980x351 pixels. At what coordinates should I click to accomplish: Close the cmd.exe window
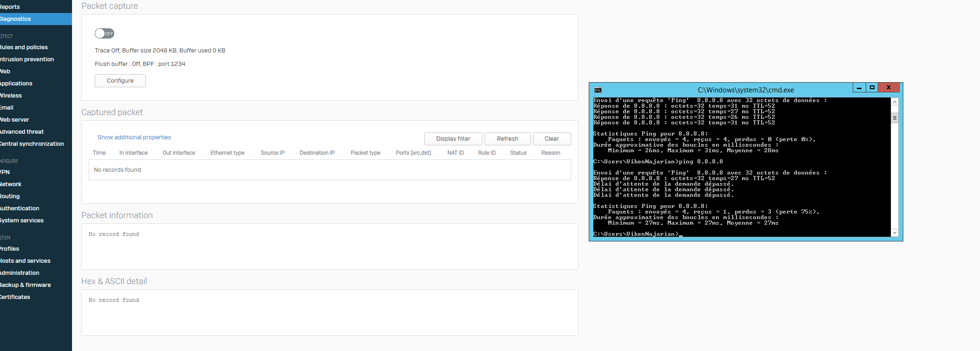[889, 88]
